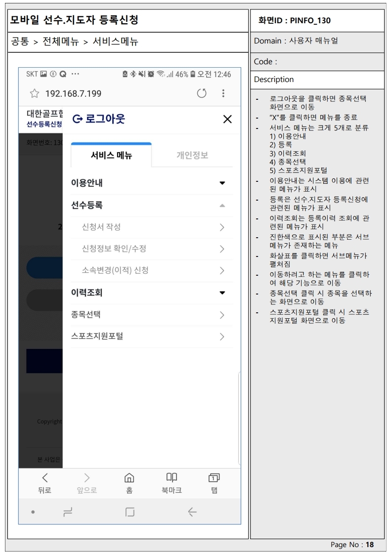Click the bookmark star icon
392x554 pixels.
click(34, 93)
